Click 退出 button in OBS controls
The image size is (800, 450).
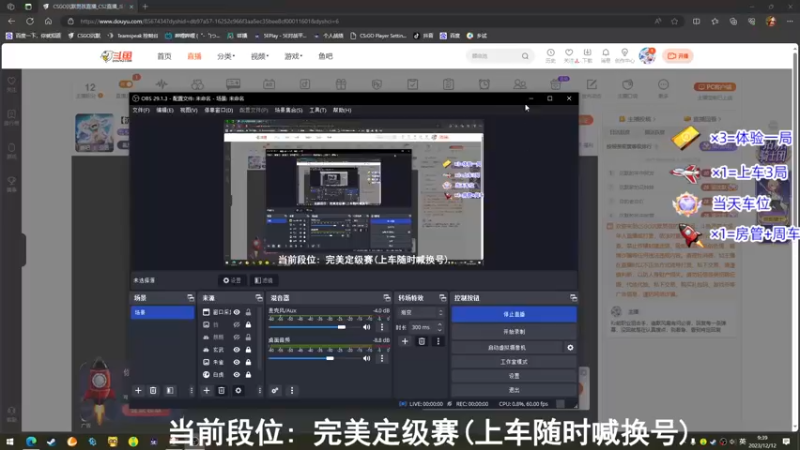pos(514,390)
